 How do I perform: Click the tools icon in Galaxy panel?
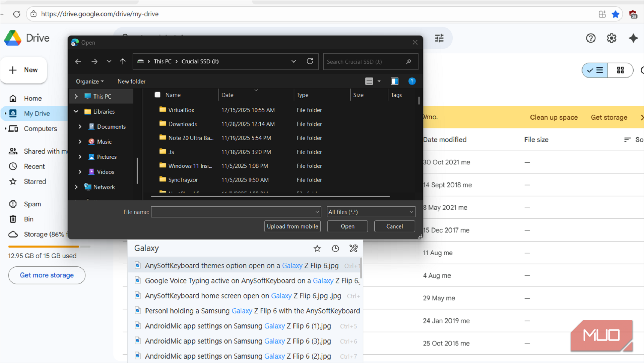click(353, 248)
